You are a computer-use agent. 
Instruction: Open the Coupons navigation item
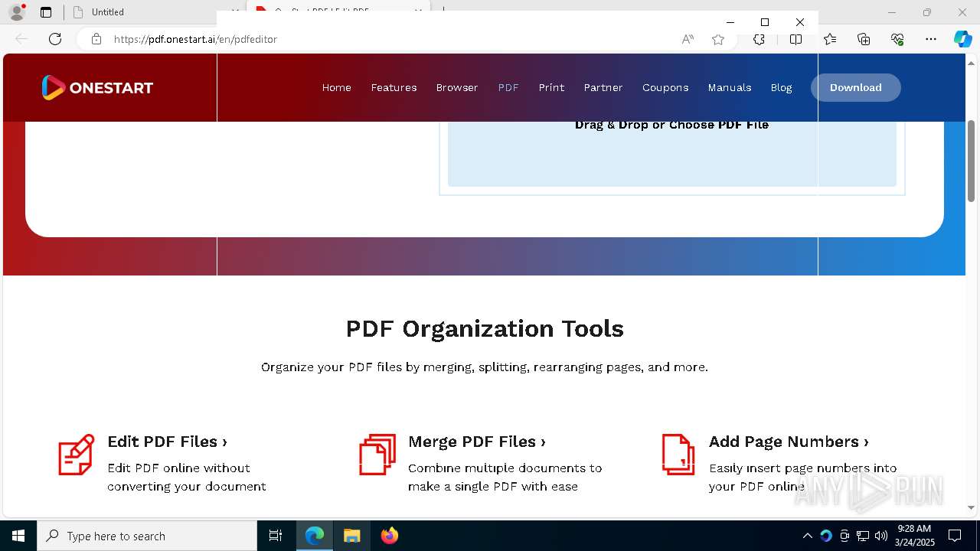tap(665, 87)
